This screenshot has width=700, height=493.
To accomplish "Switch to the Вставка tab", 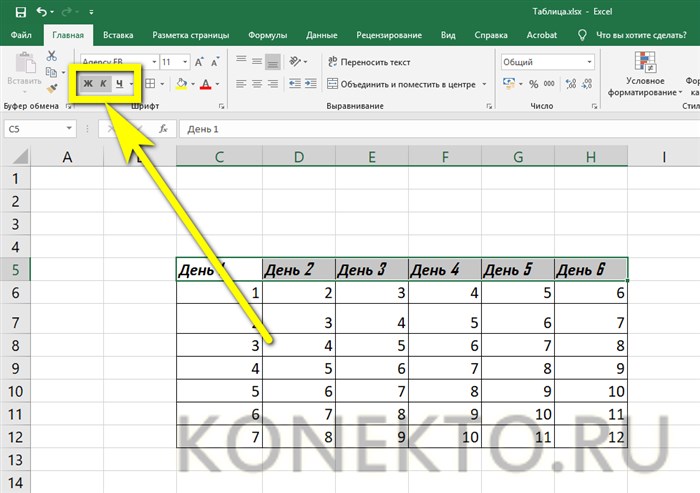I will (x=118, y=35).
